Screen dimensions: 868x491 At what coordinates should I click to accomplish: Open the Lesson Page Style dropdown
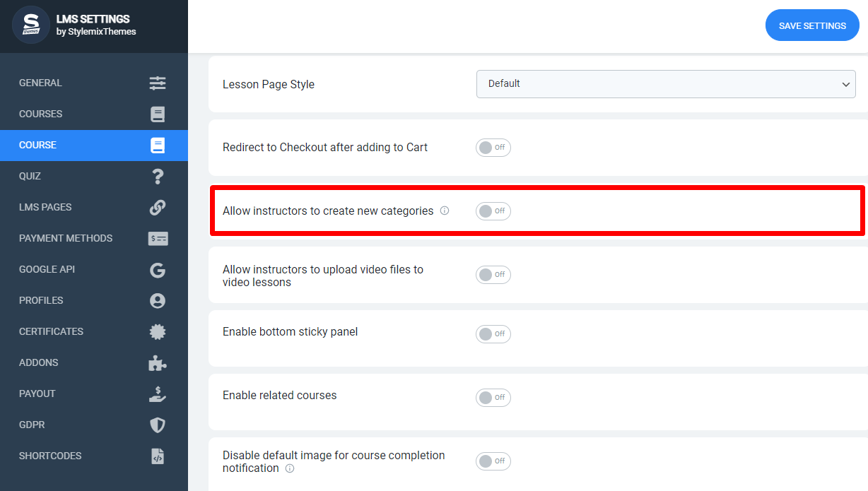click(666, 84)
